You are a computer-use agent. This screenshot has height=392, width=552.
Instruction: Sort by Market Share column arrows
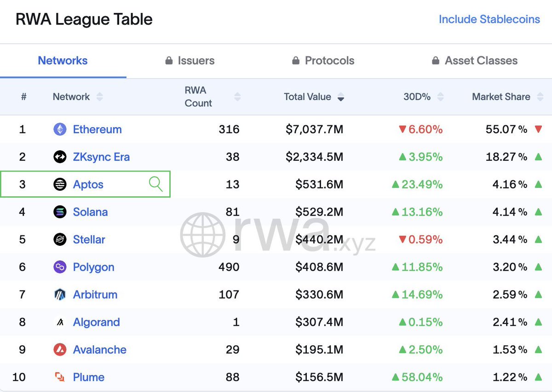tap(539, 97)
